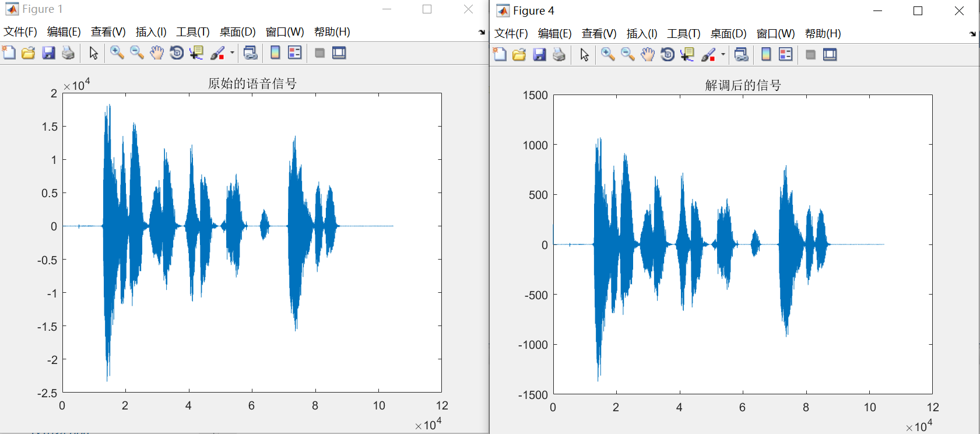
Task: Activate Zoom In tool in Figure 1
Action: [x=117, y=53]
